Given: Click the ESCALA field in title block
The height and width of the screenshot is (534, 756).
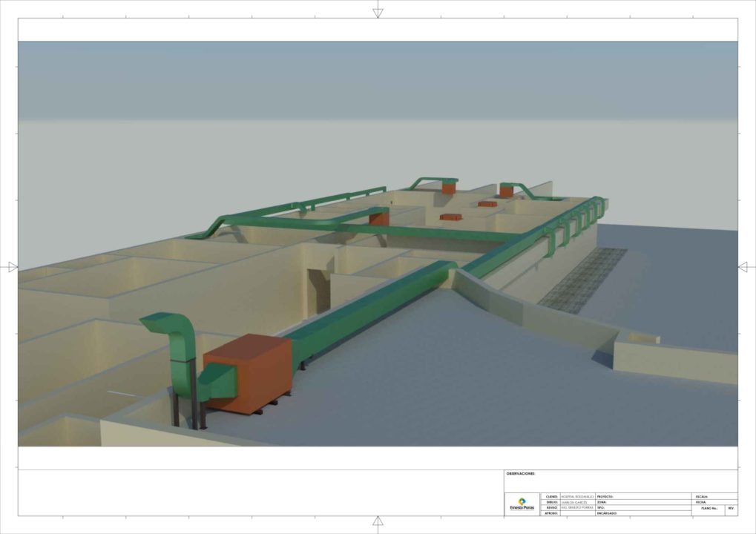Looking at the screenshot, I should pyautogui.click(x=714, y=496).
